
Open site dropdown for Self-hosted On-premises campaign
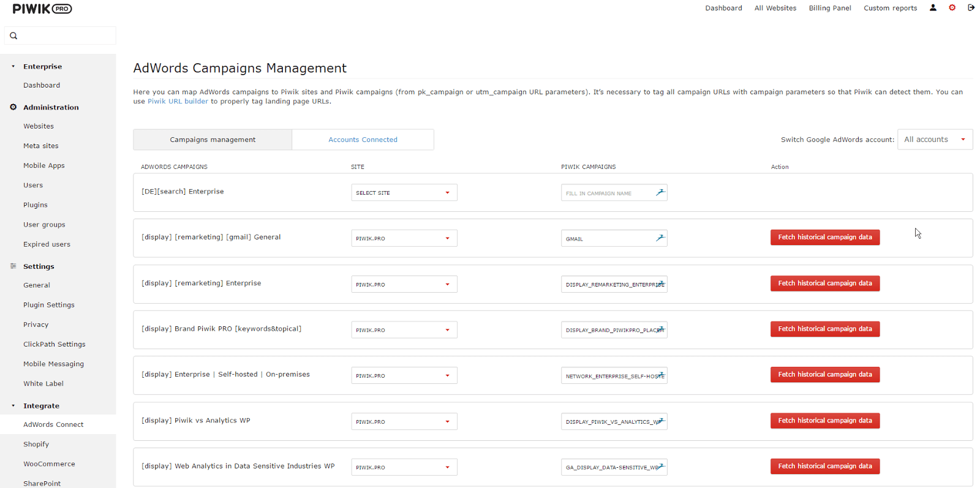click(404, 375)
